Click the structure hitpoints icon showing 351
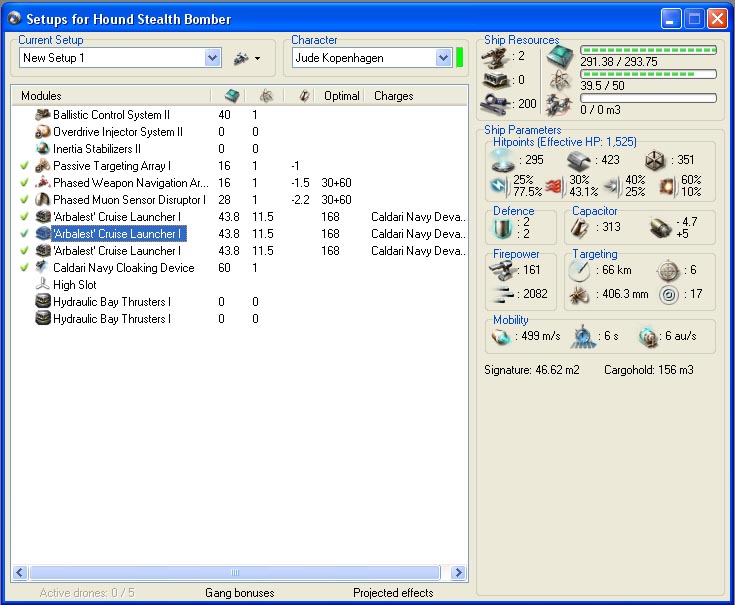Screen dimensions: 735x605 tap(655, 161)
